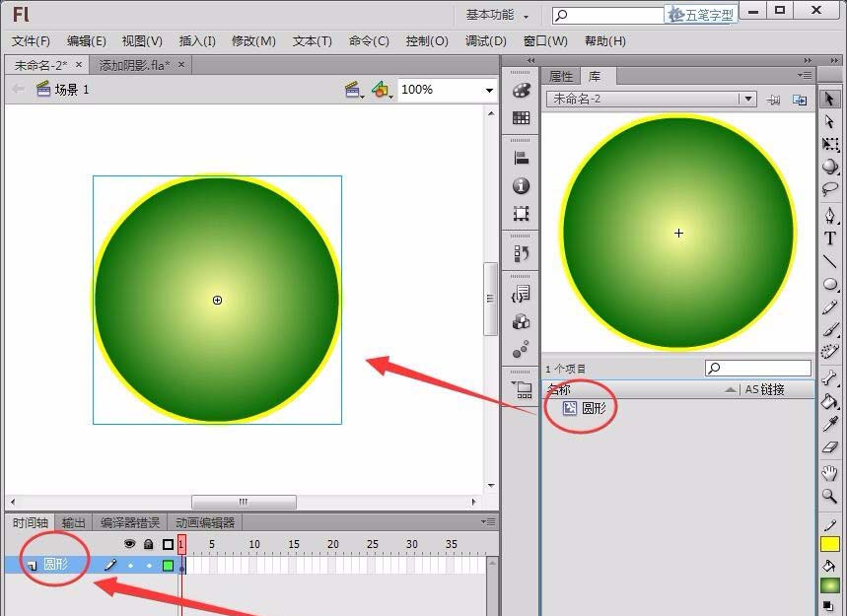Viewport: 847px width, 616px height.
Task: Toggle show/hide all layers eye icon
Action: coord(129,544)
